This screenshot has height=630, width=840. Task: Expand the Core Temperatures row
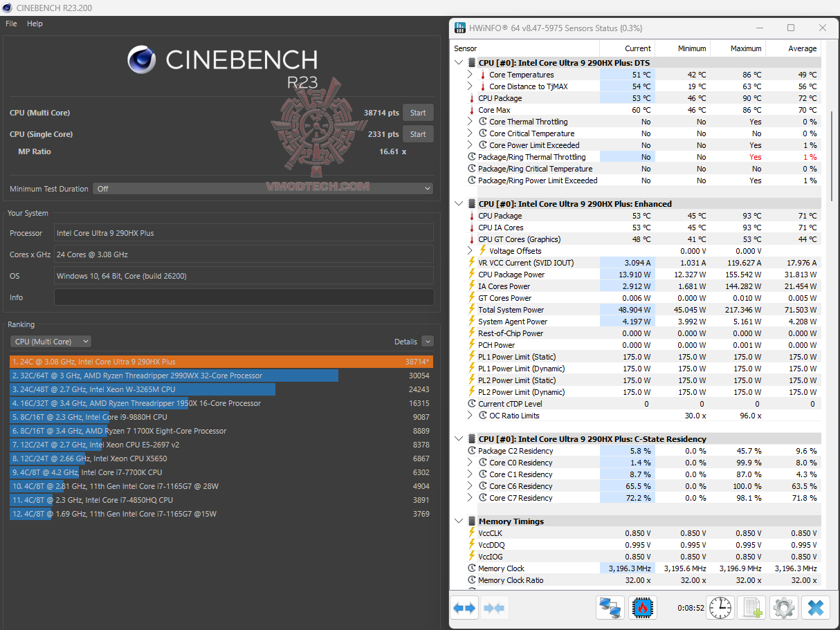click(471, 75)
